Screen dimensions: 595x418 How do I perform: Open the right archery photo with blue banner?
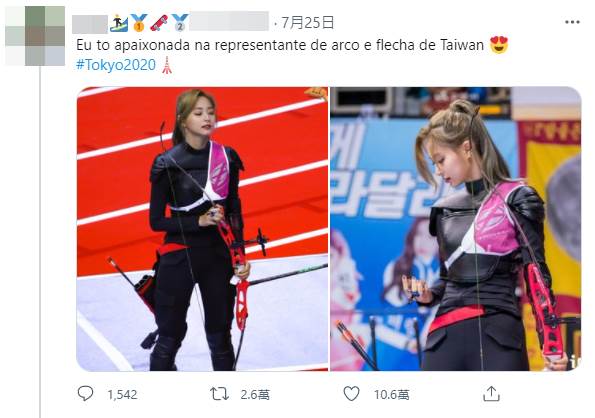point(456,229)
